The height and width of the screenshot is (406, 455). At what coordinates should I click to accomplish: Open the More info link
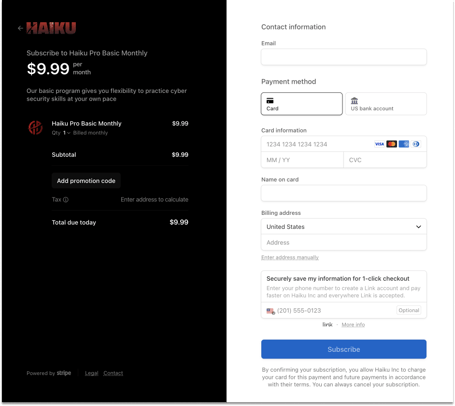pos(353,325)
